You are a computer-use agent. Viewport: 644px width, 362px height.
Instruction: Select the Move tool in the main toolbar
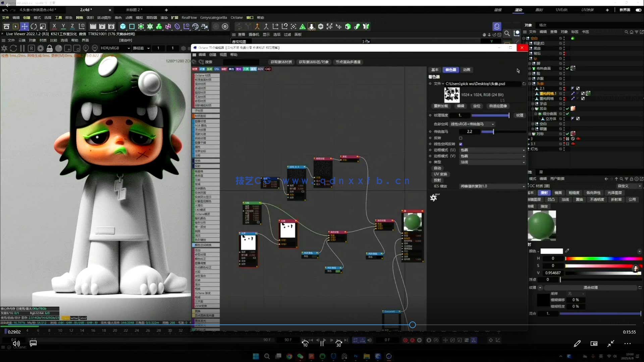24,26
